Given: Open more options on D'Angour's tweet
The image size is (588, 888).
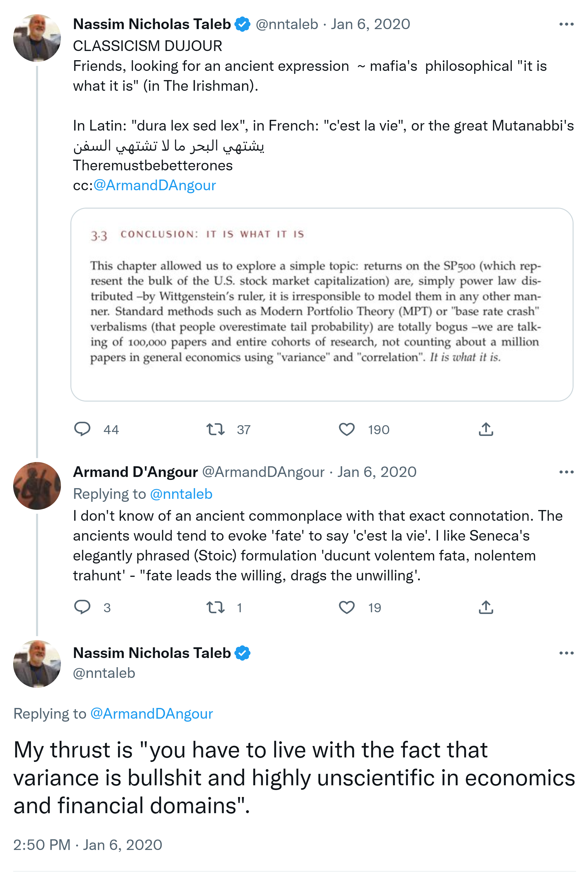Looking at the screenshot, I should (566, 472).
